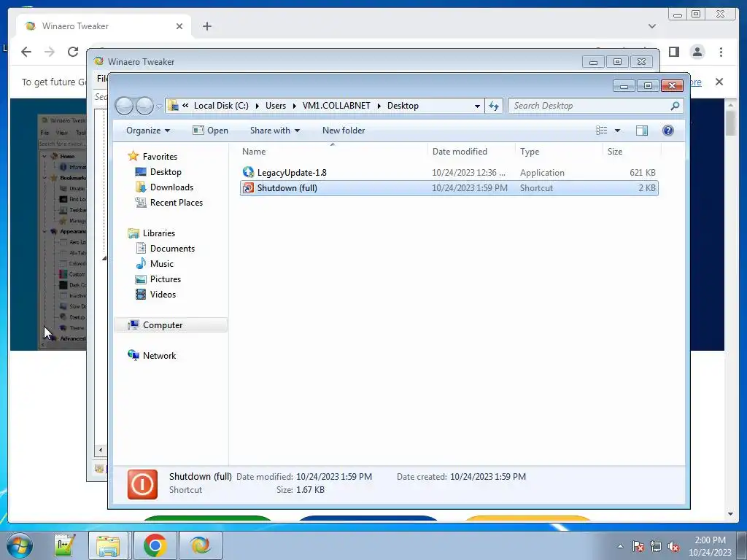This screenshot has height=560, width=747.
Task: Click the muted volume tray icon
Action: pyautogui.click(x=673, y=546)
